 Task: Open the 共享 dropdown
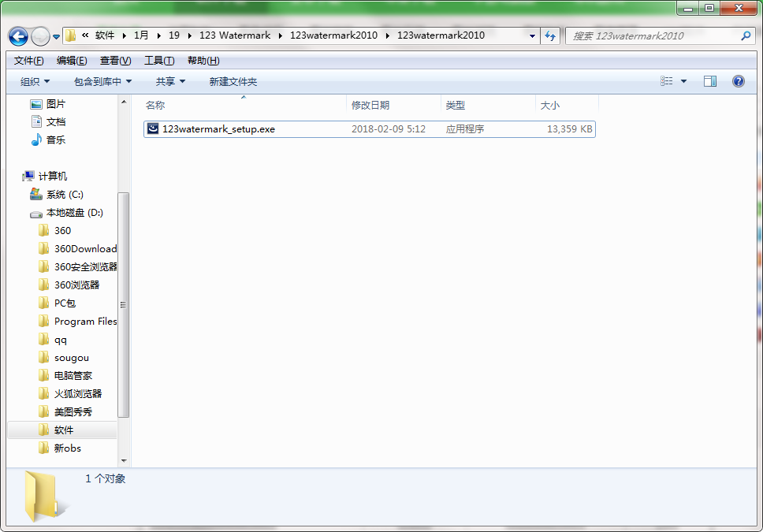tap(170, 81)
